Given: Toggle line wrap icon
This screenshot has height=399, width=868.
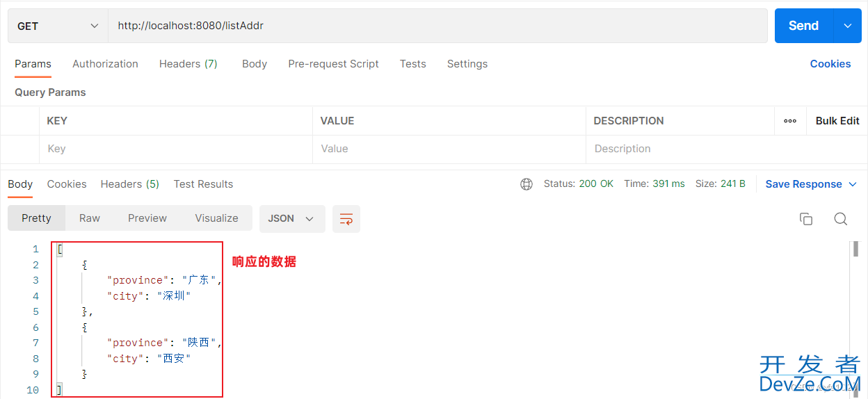Looking at the screenshot, I should [x=346, y=219].
